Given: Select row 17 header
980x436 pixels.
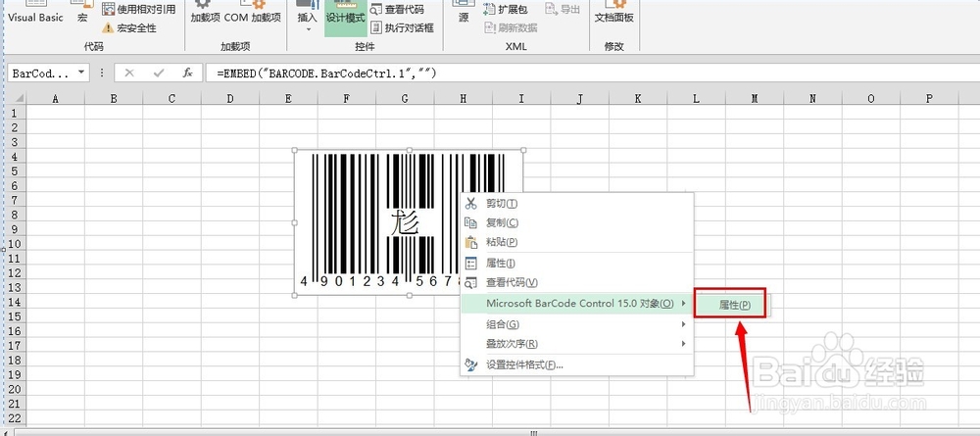Looking at the screenshot, I should [17, 345].
